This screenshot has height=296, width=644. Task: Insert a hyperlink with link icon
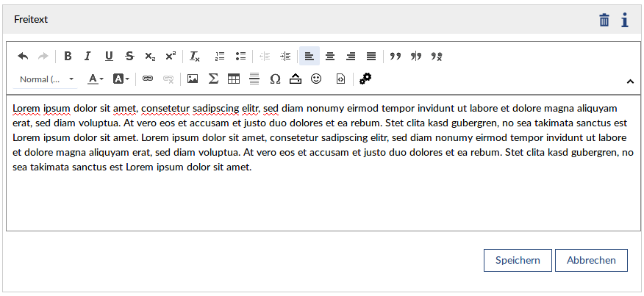pos(148,79)
